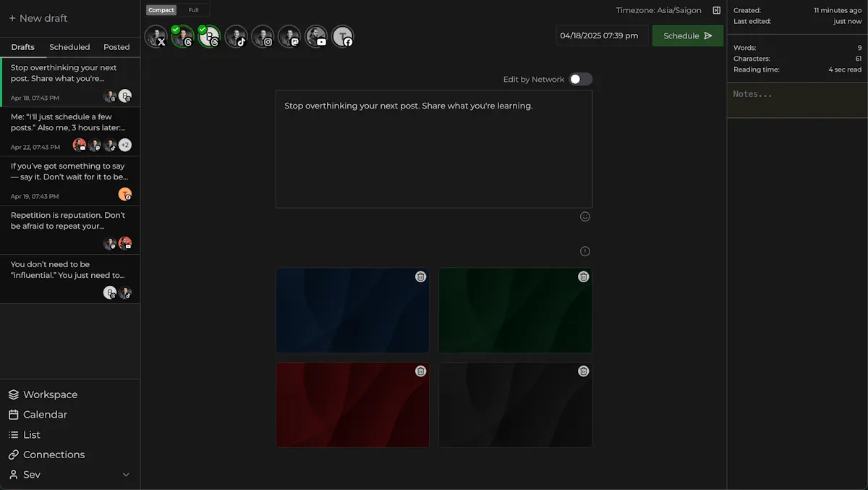This screenshot has width=868, height=490.
Task: Click the orange 'T' avatar on Apr 19 draft
Action: (x=125, y=194)
